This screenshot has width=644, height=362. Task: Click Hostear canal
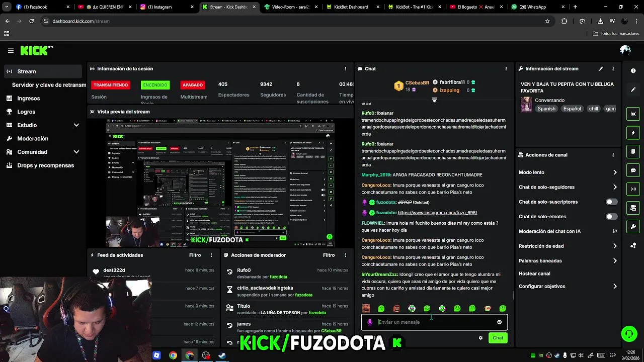(x=534, y=274)
